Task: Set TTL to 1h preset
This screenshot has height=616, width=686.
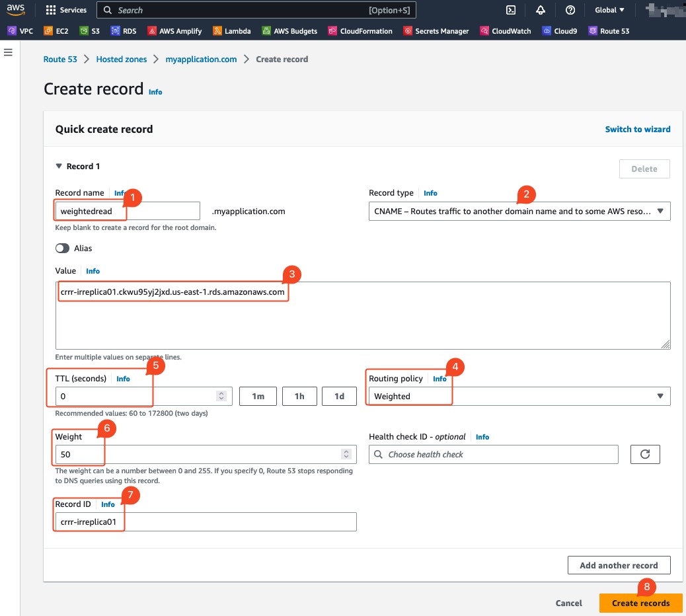Action: tap(299, 397)
